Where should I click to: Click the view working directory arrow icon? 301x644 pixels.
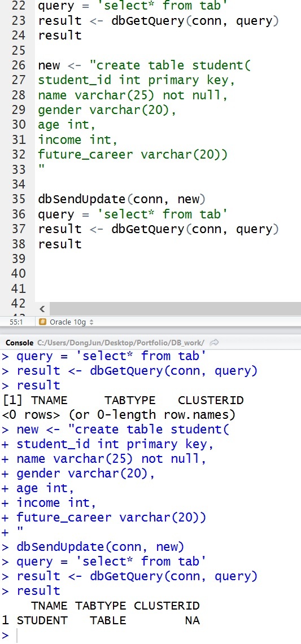(214, 342)
